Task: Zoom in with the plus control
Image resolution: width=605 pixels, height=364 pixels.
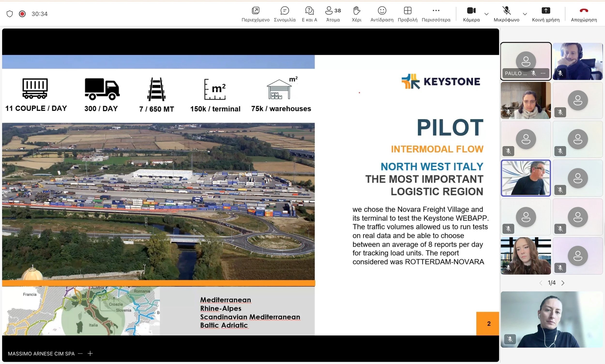Action: [90, 353]
